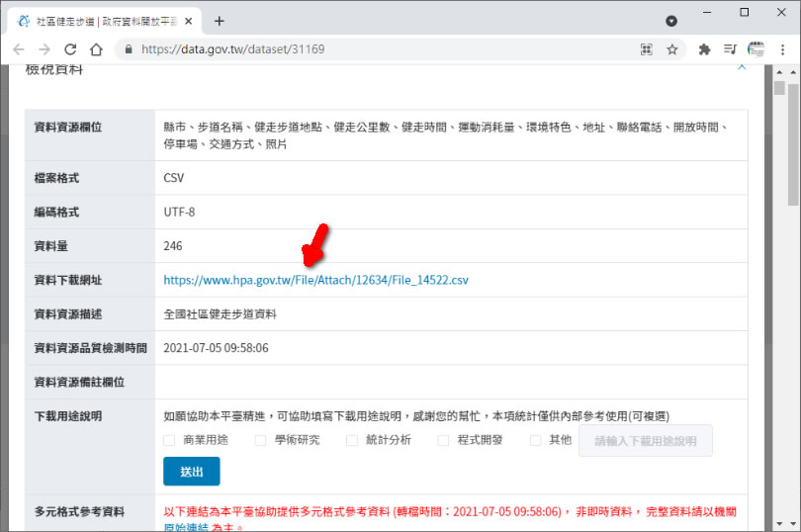Click the outer page scrollbar thumb
Screen dimensions: 801x532
[x=793, y=145]
